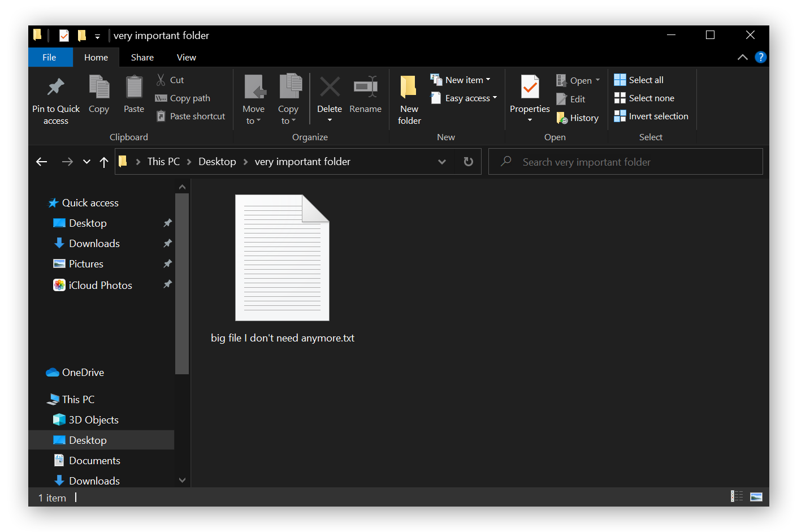Open the File menu
The height and width of the screenshot is (532, 797).
50,57
